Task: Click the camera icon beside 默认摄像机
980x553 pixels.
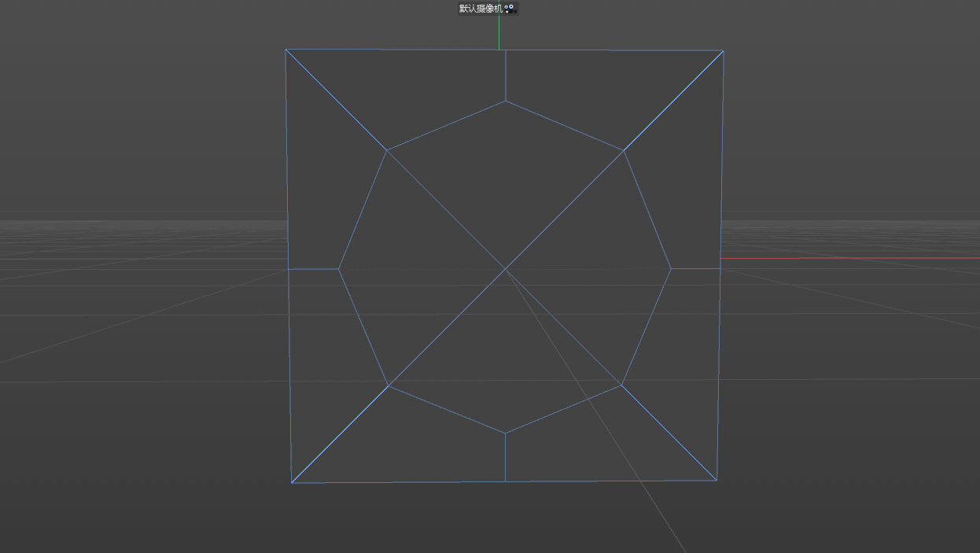Action: (510, 9)
